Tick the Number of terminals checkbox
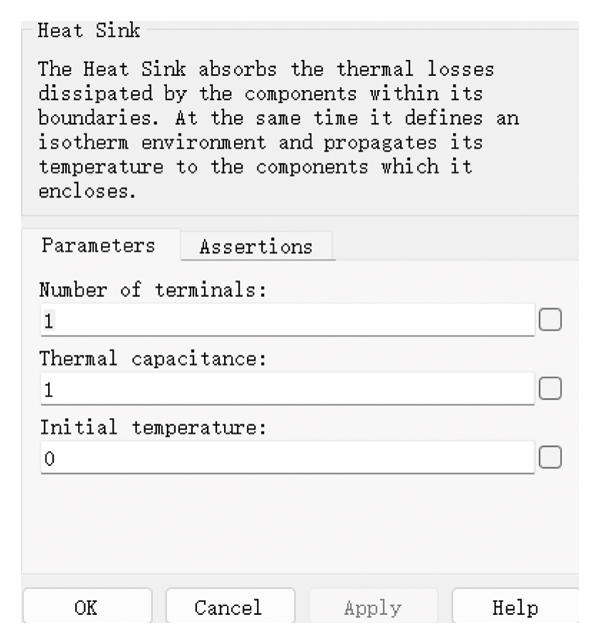The image size is (600, 644). [551, 320]
